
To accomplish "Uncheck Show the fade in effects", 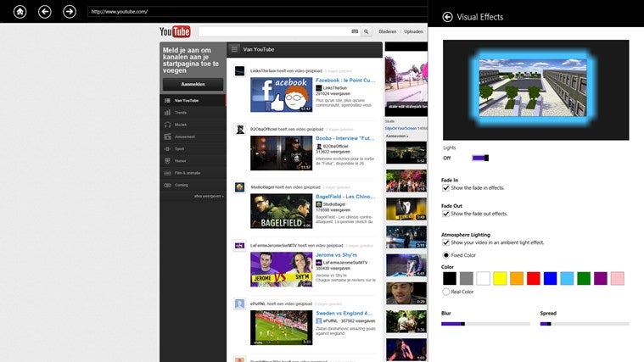I will (445, 188).
